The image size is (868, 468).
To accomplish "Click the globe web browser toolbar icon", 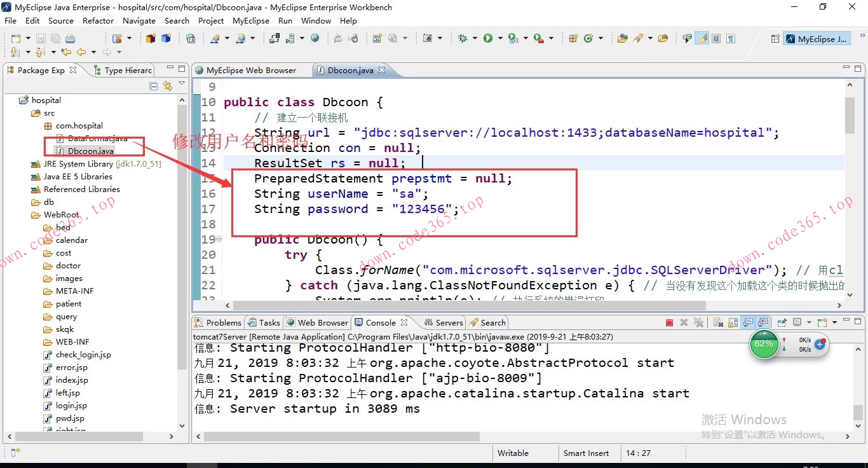I will click(315, 39).
